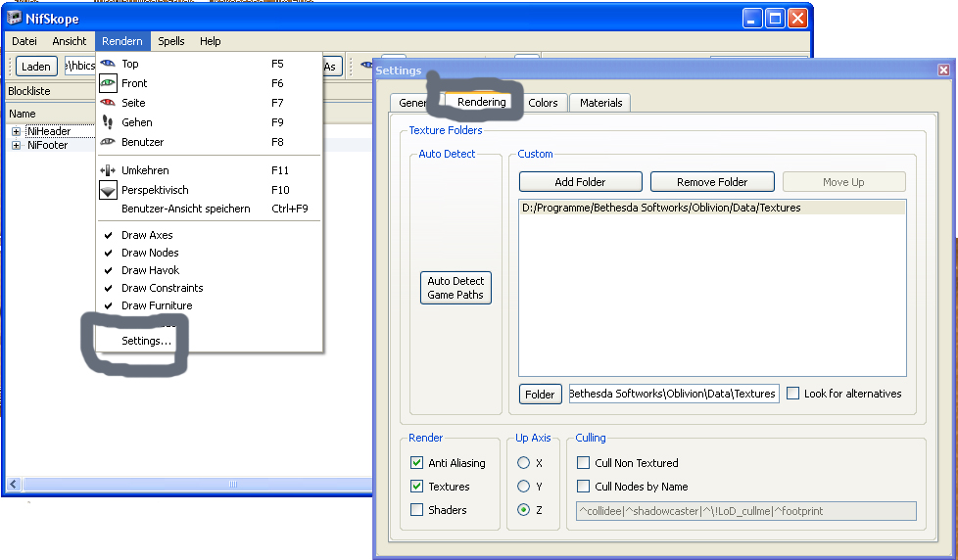Viewport: 958px width, 560px height.
Task: Click the Gehen footprints icon
Action: point(108,122)
